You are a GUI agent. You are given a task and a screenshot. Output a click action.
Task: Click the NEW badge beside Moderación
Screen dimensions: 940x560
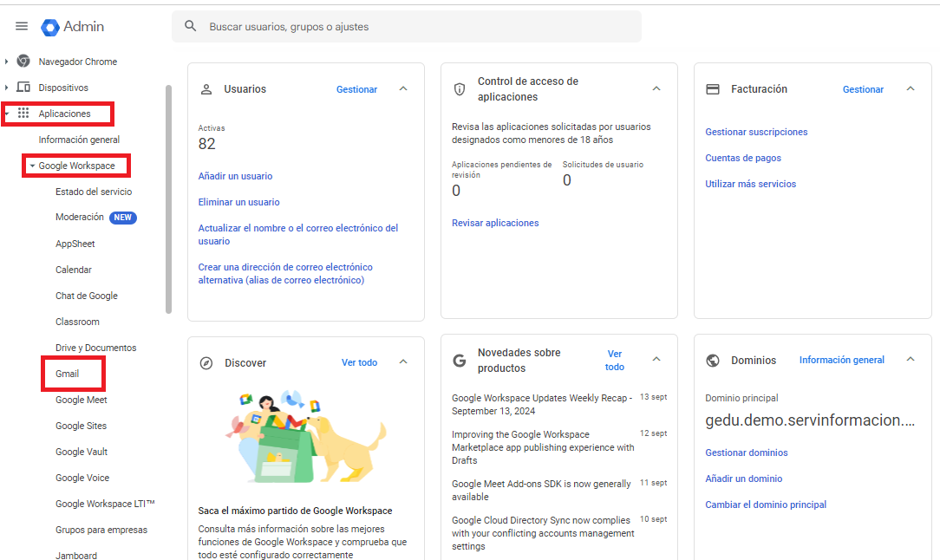pyautogui.click(x=123, y=218)
